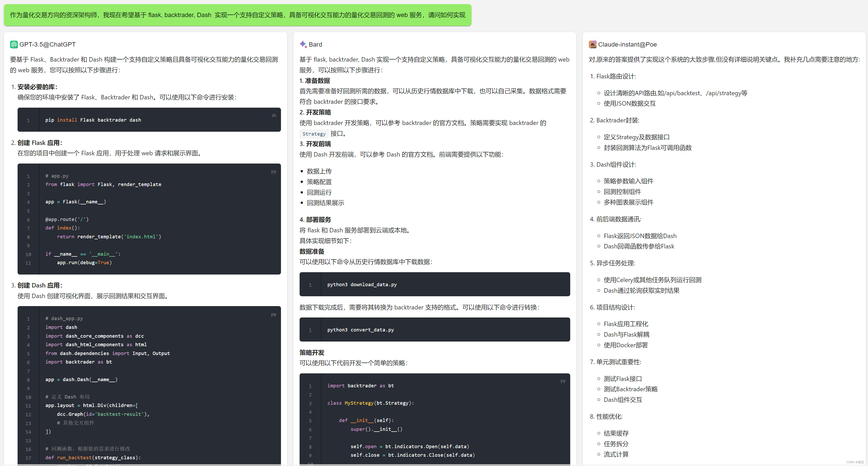Click the pip install Flask backtrader dash code
868x466 pixels.
point(93,120)
